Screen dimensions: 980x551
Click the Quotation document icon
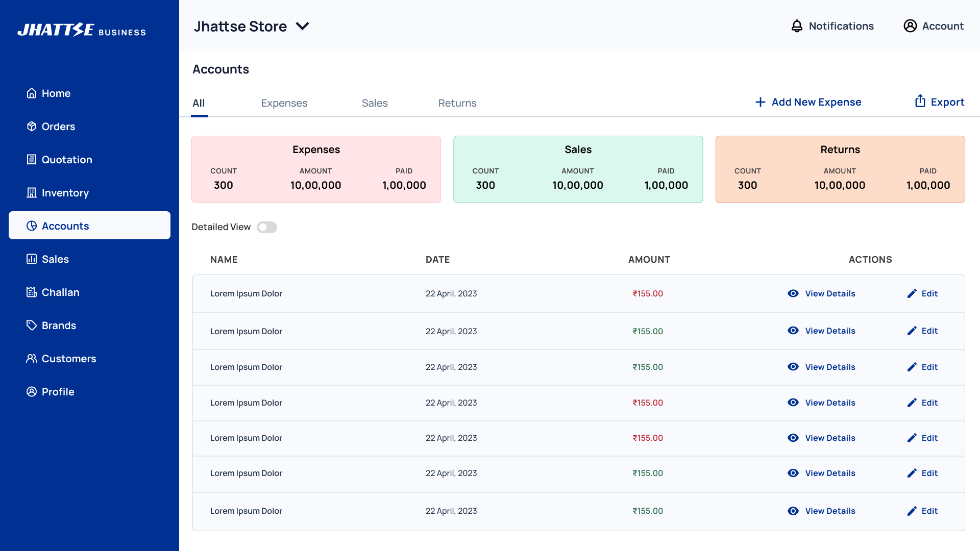click(32, 160)
